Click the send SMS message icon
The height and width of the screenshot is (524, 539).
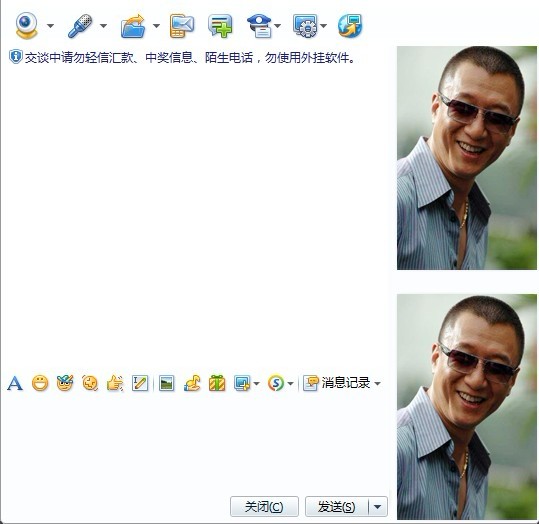[x=182, y=26]
